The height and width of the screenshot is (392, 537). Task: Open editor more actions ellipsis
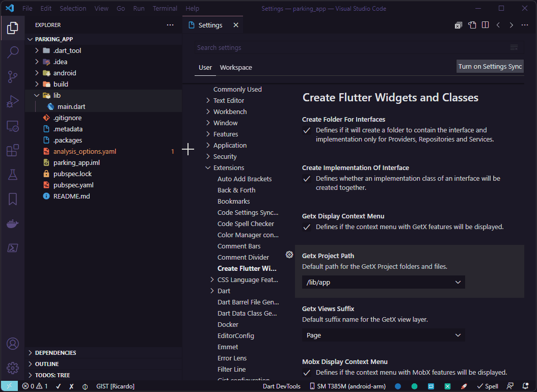pos(525,25)
